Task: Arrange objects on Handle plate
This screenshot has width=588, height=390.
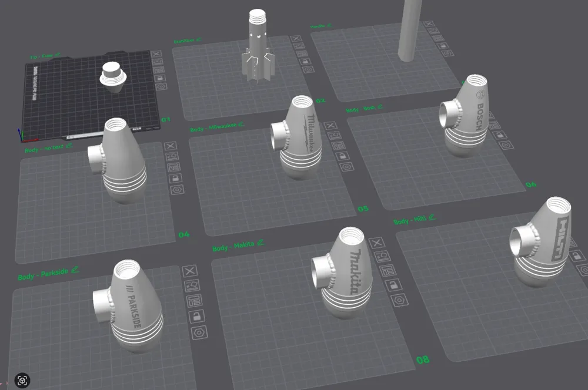Action: 437,38
